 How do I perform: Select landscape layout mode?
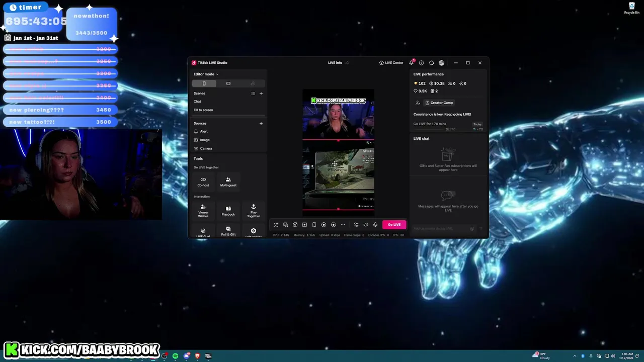tap(228, 83)
